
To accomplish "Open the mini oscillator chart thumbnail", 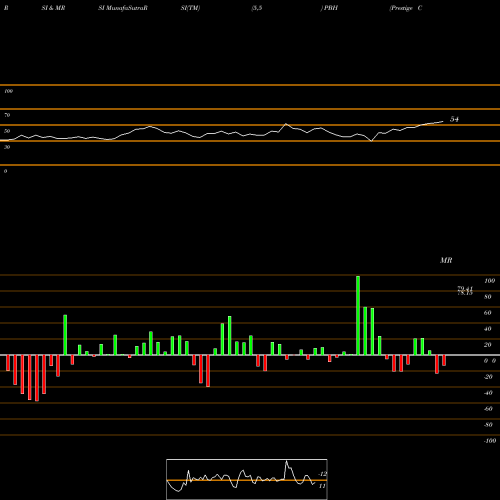I will click(247, 479).
